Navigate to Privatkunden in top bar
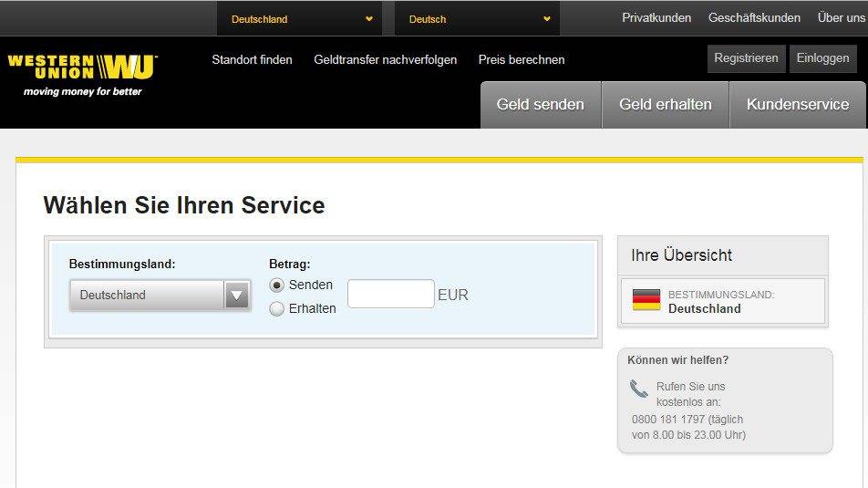 pyautogui.click(x=656, y=18)
